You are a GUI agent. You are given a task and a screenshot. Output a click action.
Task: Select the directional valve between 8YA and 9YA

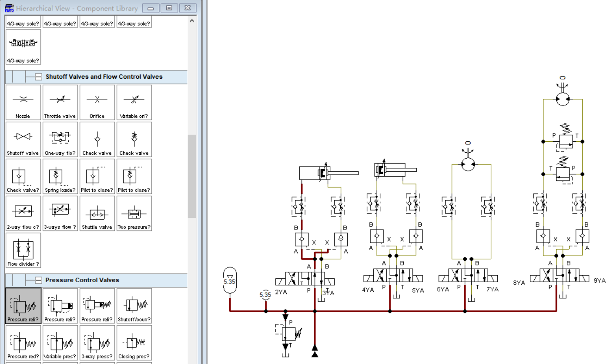tap(560, 275)
